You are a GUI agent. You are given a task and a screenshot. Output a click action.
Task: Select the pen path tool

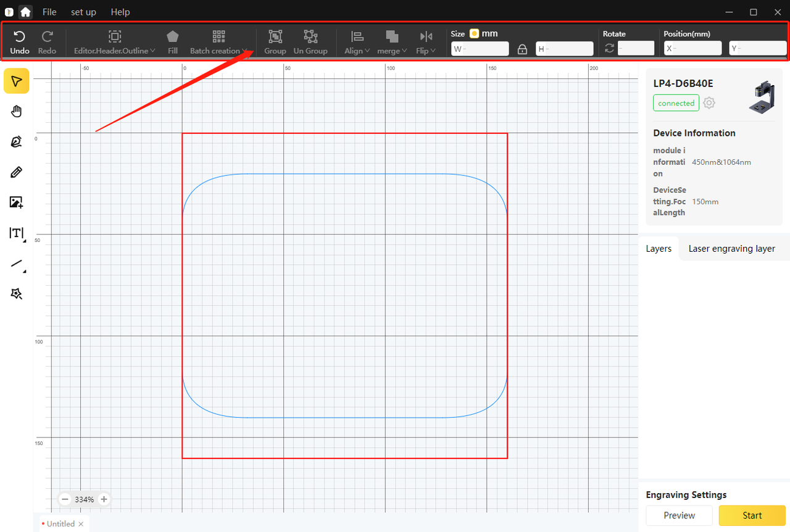(x=17, y=142)
